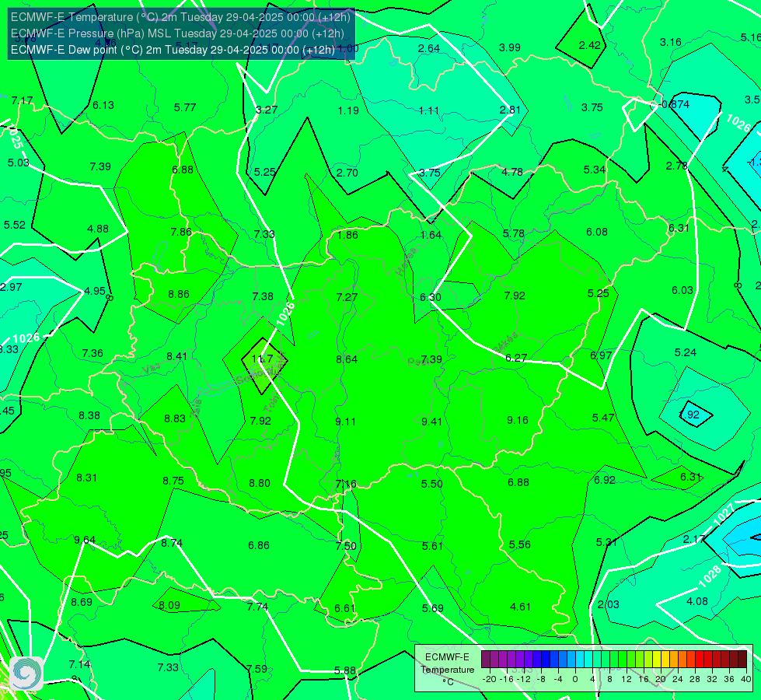
Task: Click the 7.27 dew point value
Action: (347, 297)
